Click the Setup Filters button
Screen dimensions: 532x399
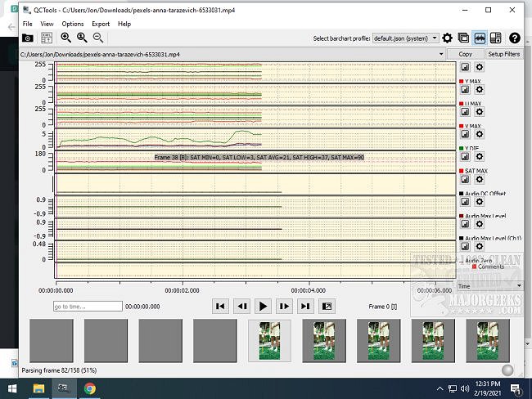coord(503,54)
